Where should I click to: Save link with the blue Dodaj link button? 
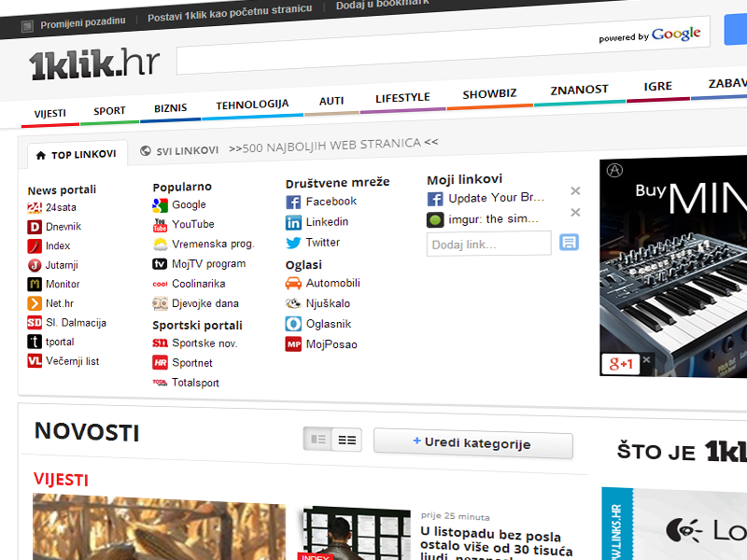[569, 243]
